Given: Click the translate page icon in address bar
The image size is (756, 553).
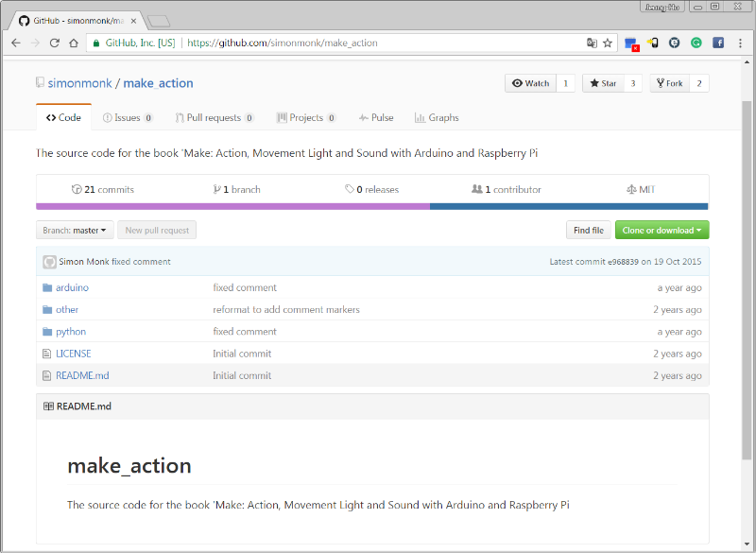Looking at the screenshot, I should [593, 43].
